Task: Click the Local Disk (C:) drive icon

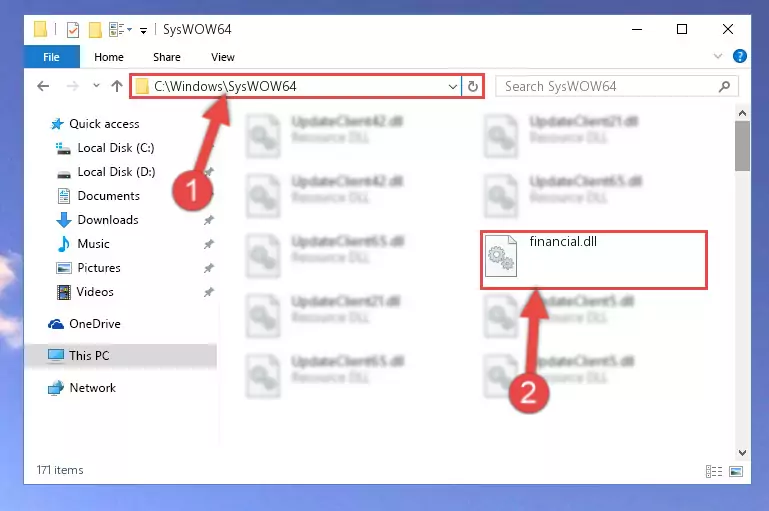Action: [x=63, y=148]
